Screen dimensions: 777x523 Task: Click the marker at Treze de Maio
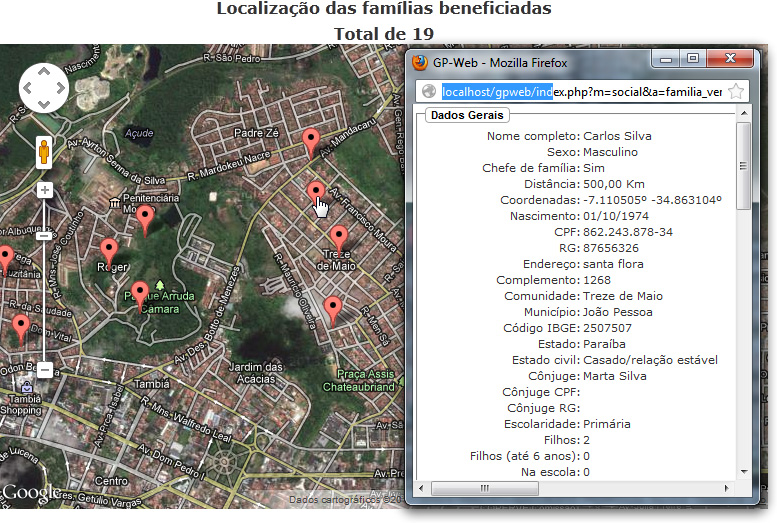tap(338, 238)
